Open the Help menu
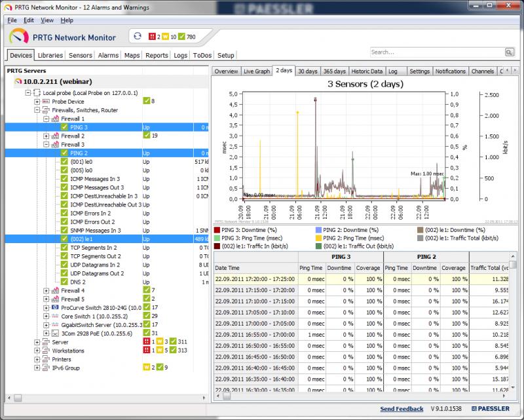Screen dimensions: 524x420 [67, 20]
